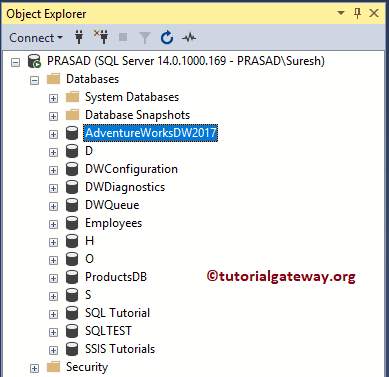This screenshot has width=389, height=377.
Task: Select the PRASAD SQL Server node text
Action: (x=186, y=61)
